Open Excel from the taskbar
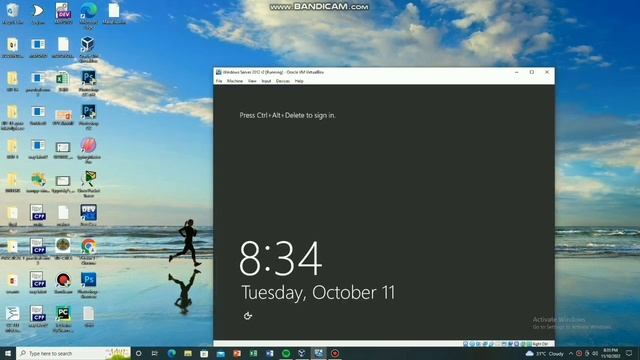The image size is (640, 360). 253,353
